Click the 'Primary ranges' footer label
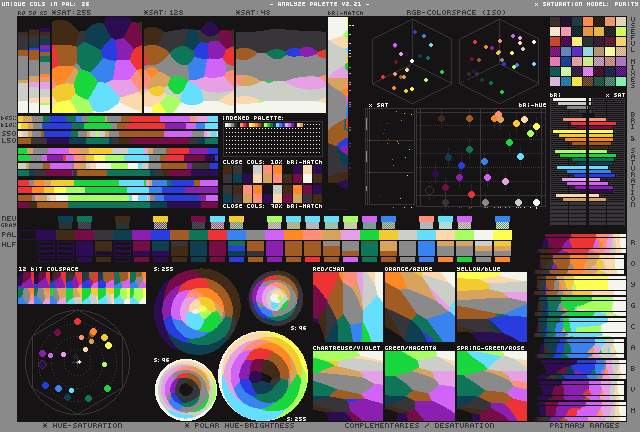This screenshot has width=640, height=432. tap(584, 425)
